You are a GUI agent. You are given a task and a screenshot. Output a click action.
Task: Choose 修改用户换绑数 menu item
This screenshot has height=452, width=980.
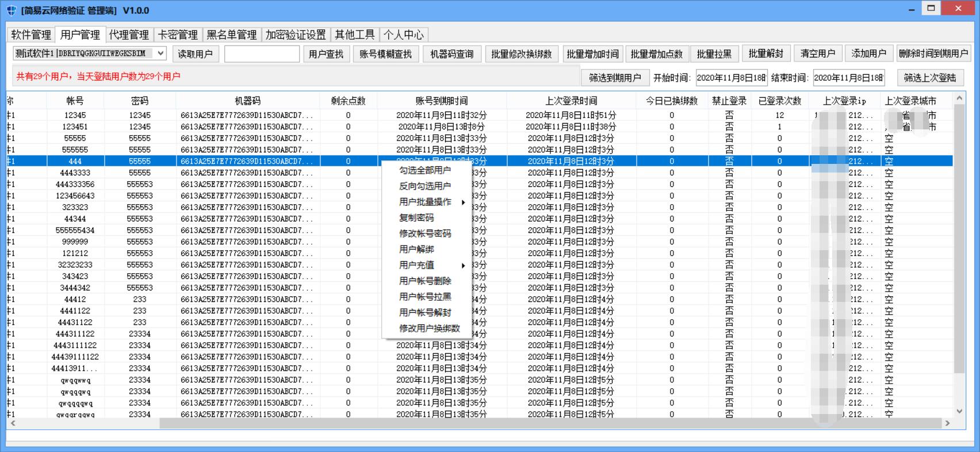[x=430, y=328]
